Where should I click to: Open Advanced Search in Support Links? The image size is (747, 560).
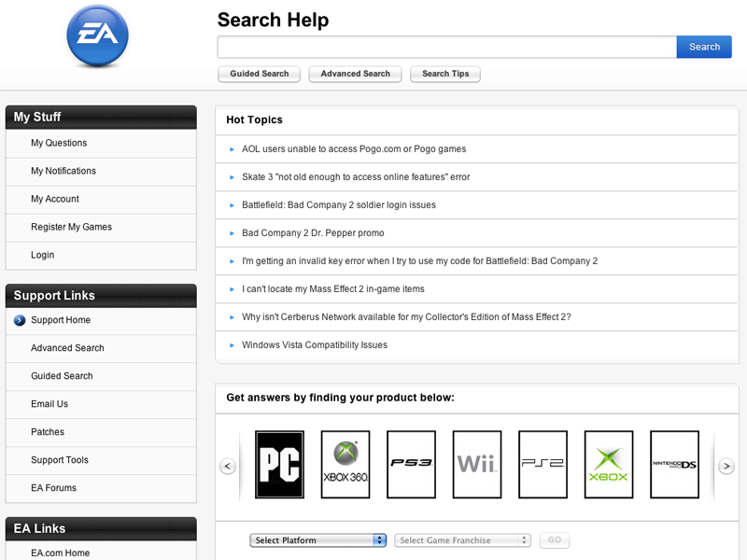tap(67, 348)
